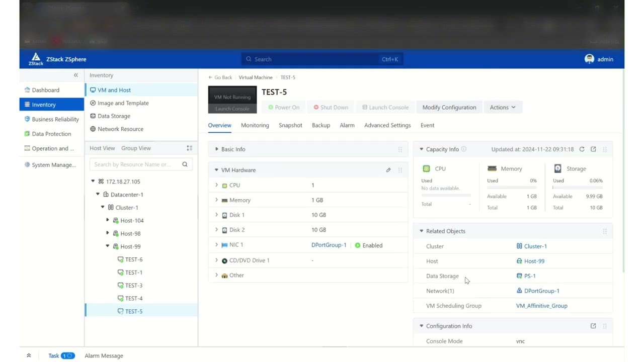Select VM and Host in Inventory

coord(141,90)
